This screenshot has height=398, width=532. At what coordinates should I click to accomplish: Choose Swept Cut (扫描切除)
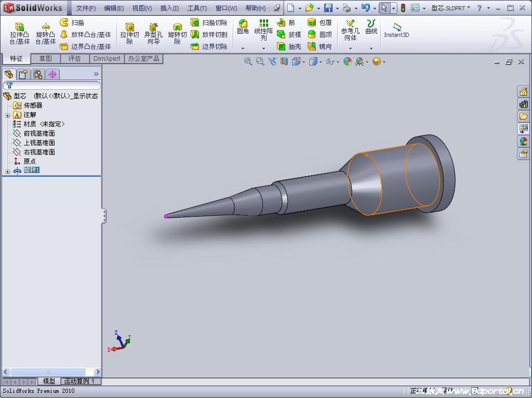tap(209, 22)
